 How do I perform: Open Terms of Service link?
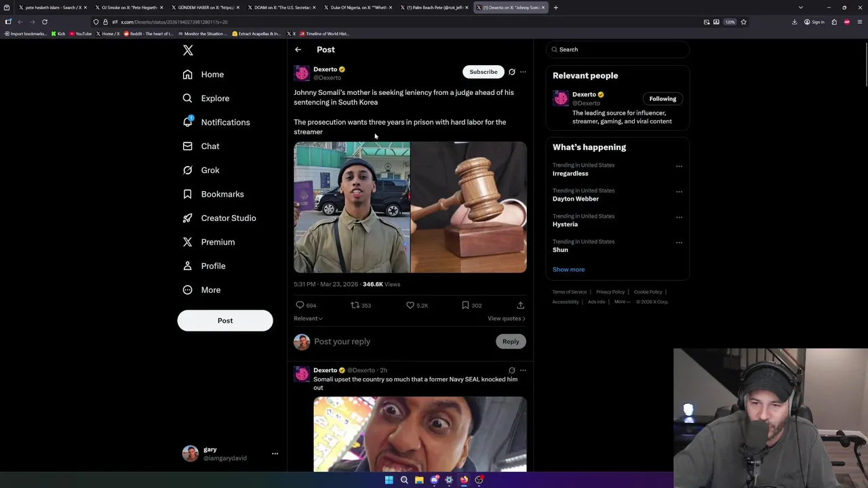click(x=570, y=292)
